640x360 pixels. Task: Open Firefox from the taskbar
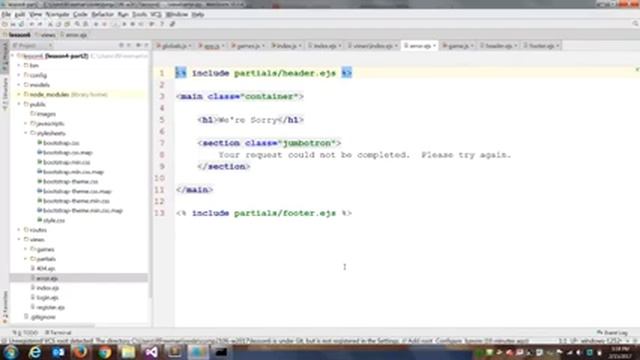pos(80,352)
